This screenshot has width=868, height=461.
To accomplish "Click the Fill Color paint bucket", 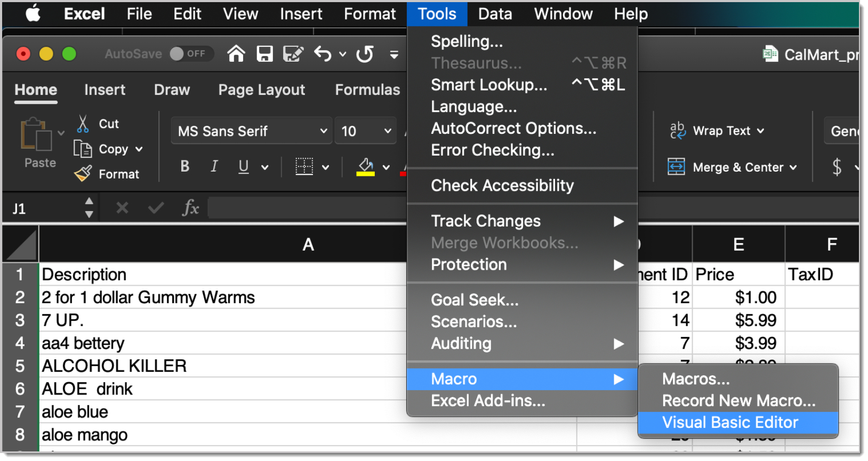I will [x=365, y=167].
